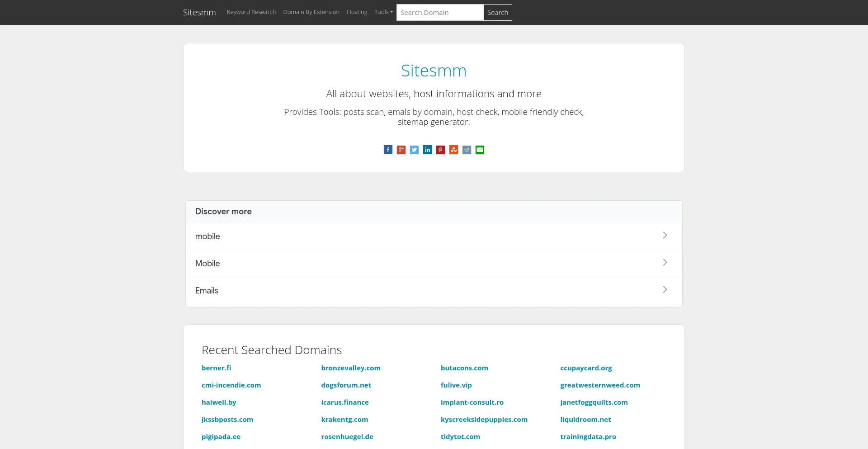
Task: Click 'Discover more' heading text
Action: point(223,212)
